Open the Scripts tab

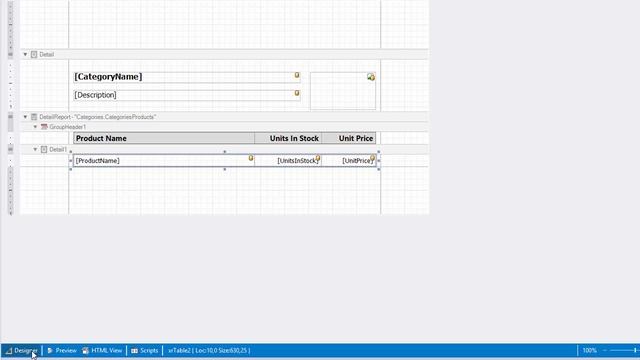(144, 351)
